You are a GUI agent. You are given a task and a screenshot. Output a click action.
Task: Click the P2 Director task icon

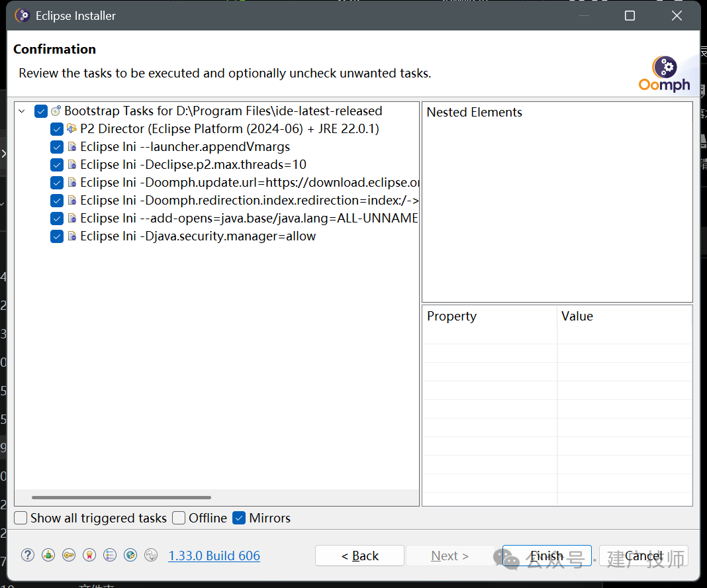[71, 128]
